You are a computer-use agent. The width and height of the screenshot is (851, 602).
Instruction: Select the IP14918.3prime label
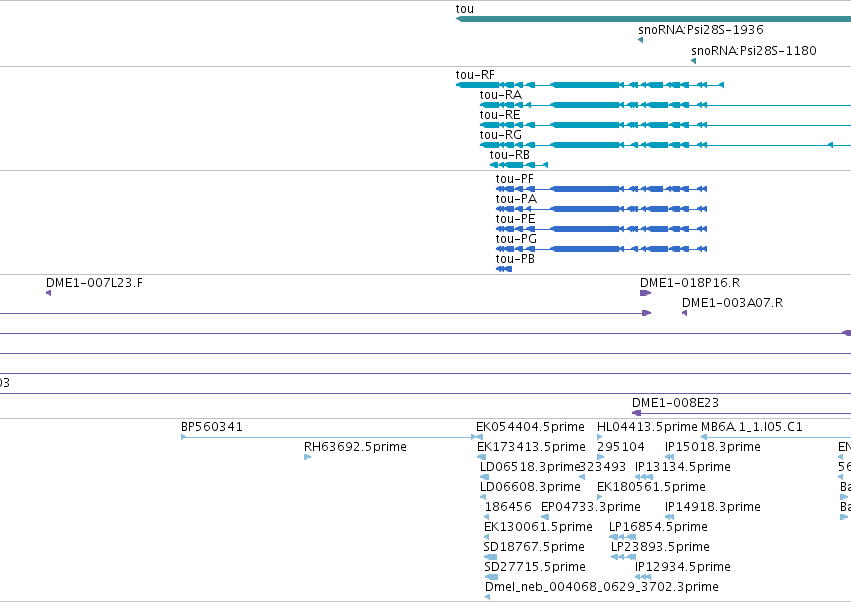(713, 507)
